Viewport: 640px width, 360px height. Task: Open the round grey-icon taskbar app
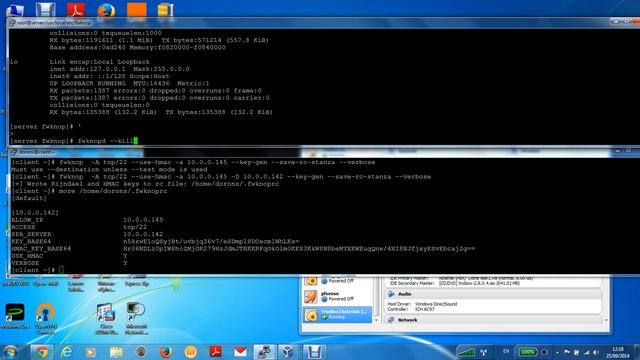click(141, 352)
